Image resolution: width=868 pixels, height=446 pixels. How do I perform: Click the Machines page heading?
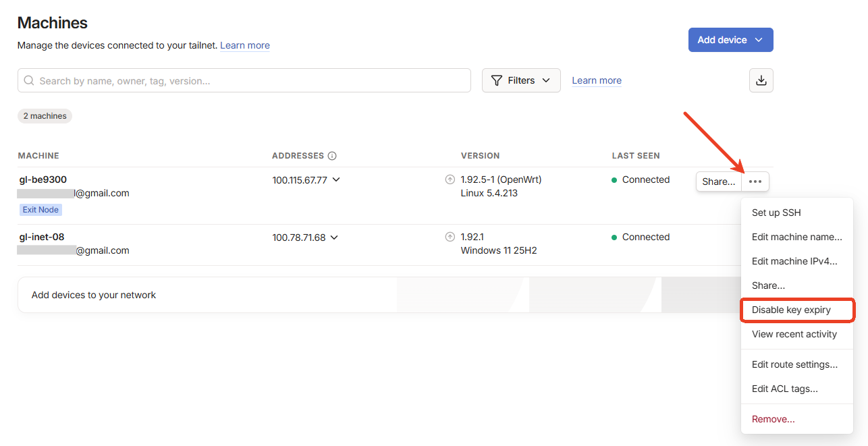coord(53,22)
